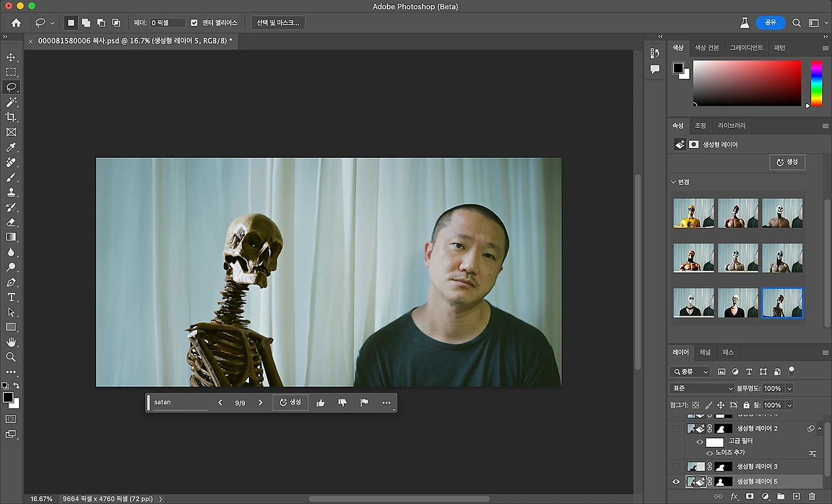Lock all for the layer (padlock)
The width and height of the screenshot is (832, 504).
[x=746, y=405]
